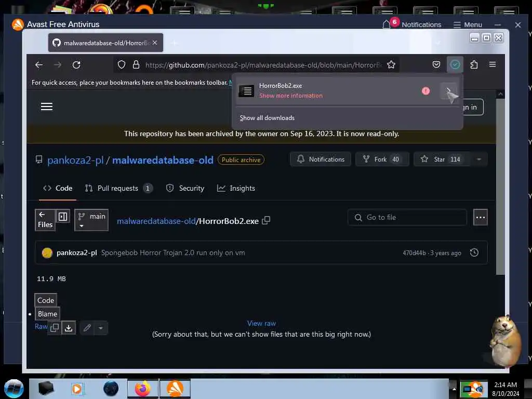Open download details arrow for HorrorBob2.exe
Viewport: 532px width, 399px height.
point(448,90)
